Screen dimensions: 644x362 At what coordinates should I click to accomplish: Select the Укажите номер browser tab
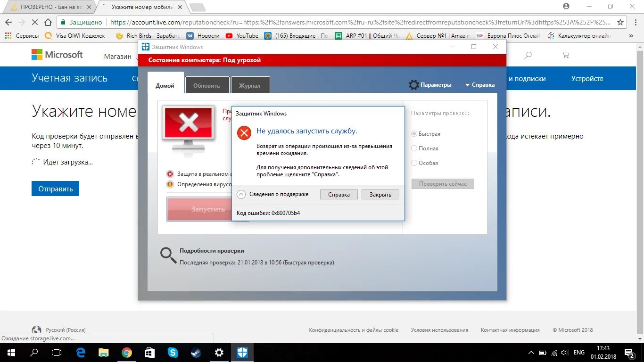140,7
